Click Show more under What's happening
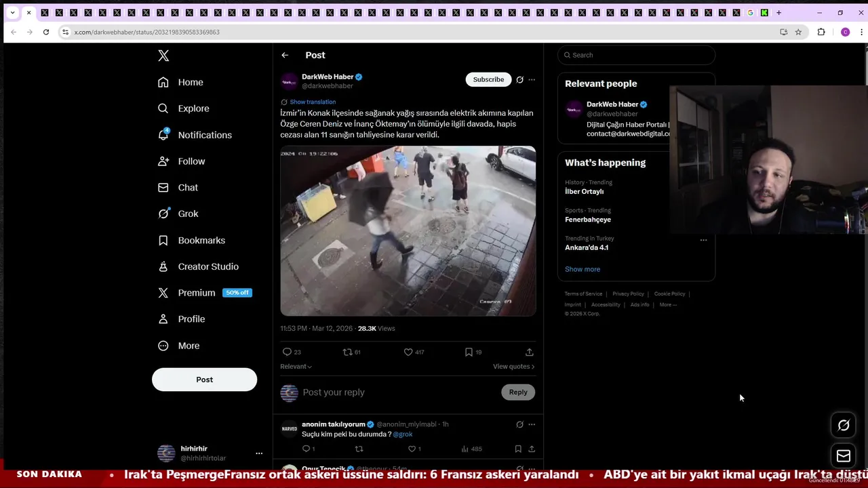 coord(583,269)
